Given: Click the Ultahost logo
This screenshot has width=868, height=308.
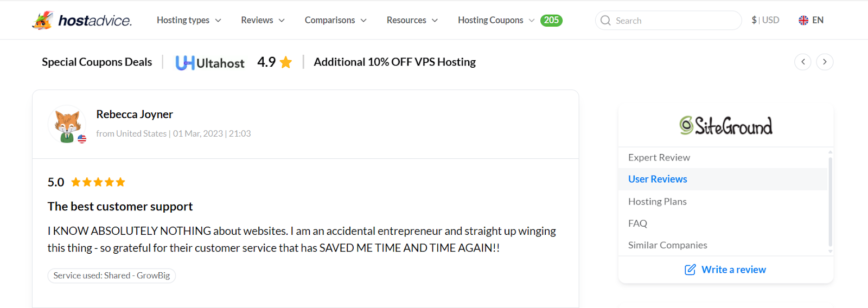Looking at the screenshot, I should point(210,62).
